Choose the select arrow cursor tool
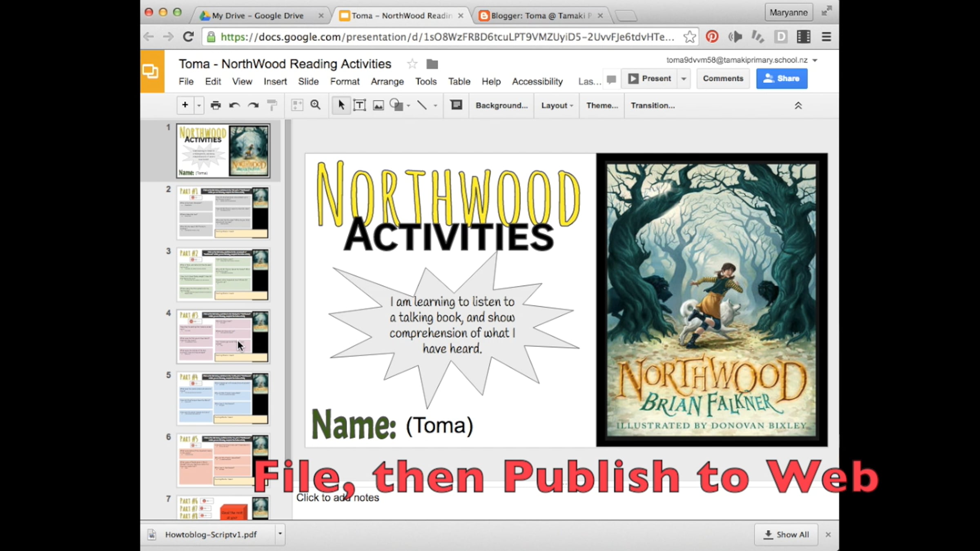Viewport: 980px width, 551px height. [x=341, y=105]
